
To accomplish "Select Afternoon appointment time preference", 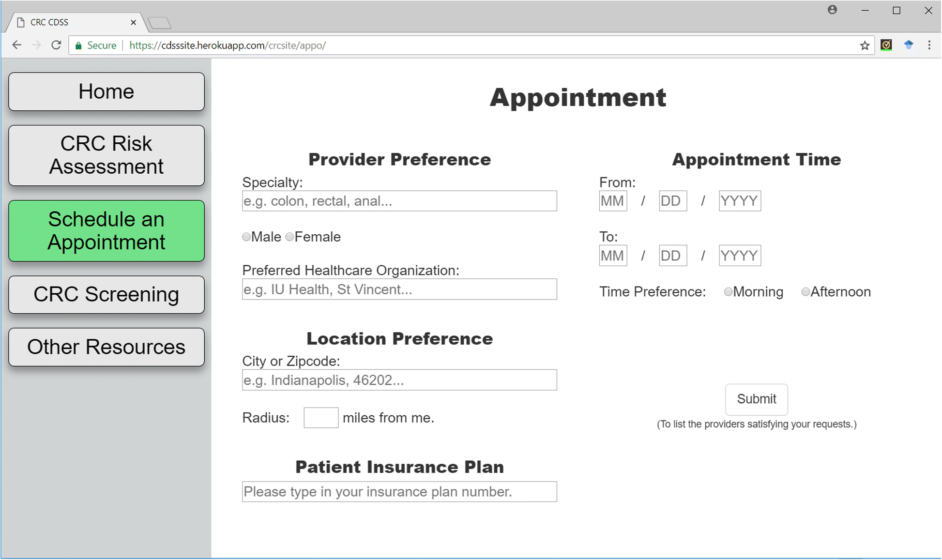I will 804,292.
